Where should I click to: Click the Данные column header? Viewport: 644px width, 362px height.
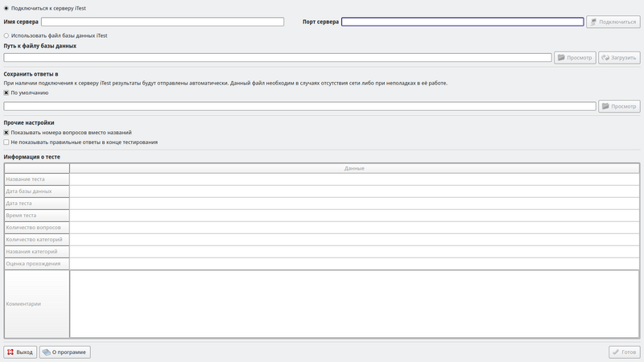coord(354,168)
